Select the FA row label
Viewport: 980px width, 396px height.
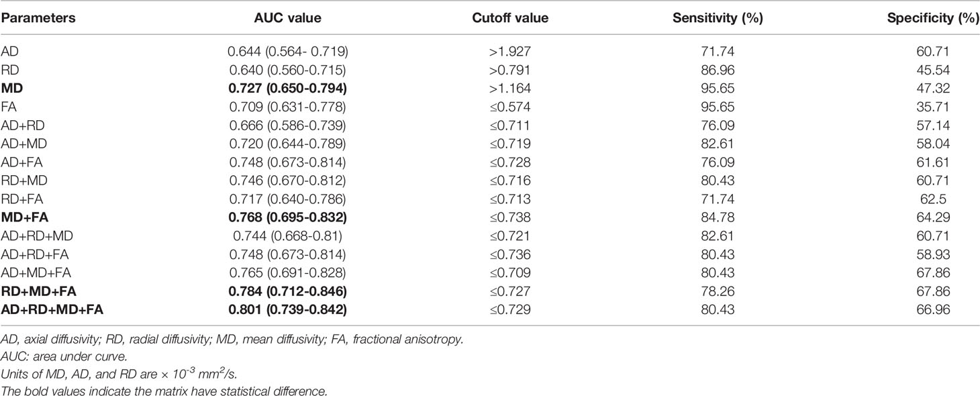point(8,106)
